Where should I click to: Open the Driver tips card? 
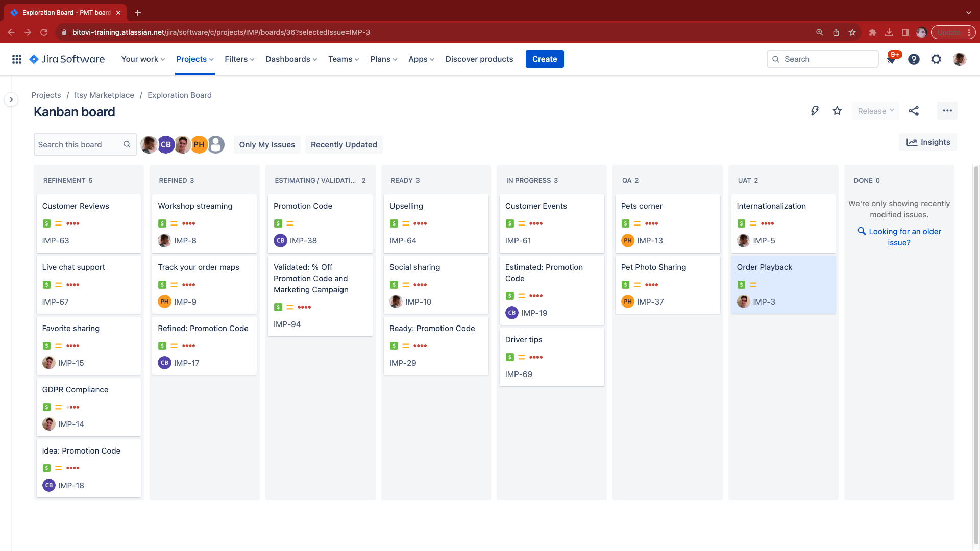coord(552,357)
